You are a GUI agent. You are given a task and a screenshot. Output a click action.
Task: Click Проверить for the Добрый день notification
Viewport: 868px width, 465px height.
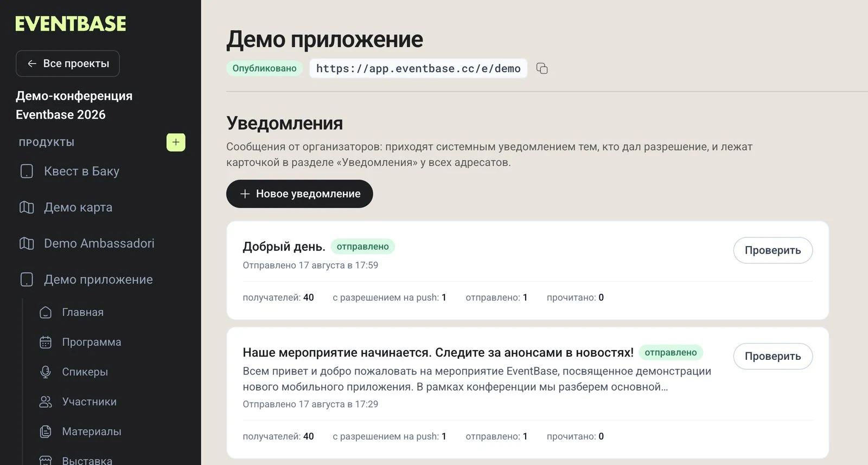(773, 250)
